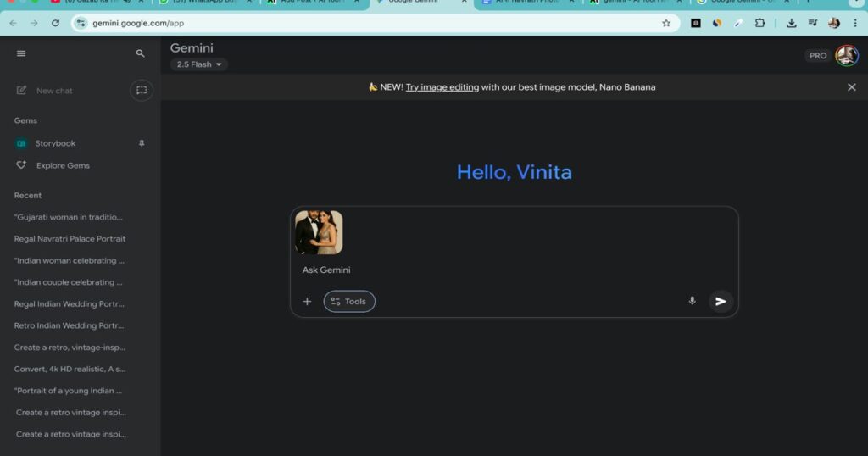The height and width of the screenshot is (456, 868).
Task: Open Chrome three-dot menu
Action: click(x=855, y=23)
